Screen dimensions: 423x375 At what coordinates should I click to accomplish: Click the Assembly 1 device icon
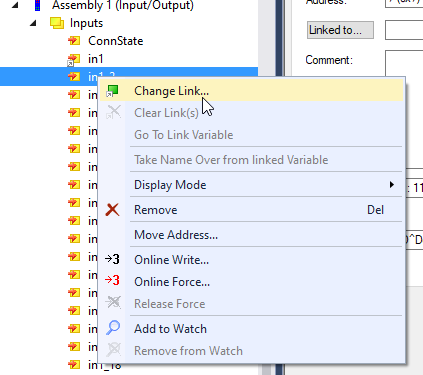(x=38, y=5)
